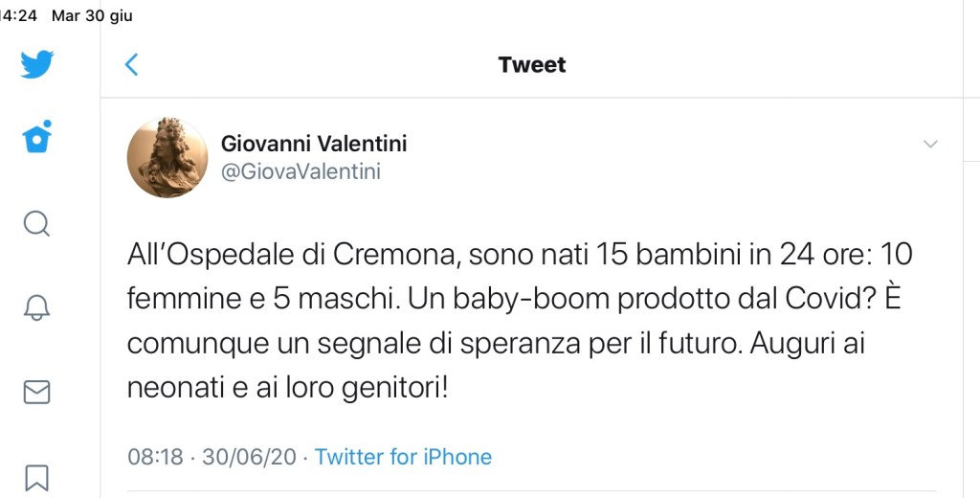Click the name Giovanni Valentini
This screenshot has height=498, width=980.
314,144
